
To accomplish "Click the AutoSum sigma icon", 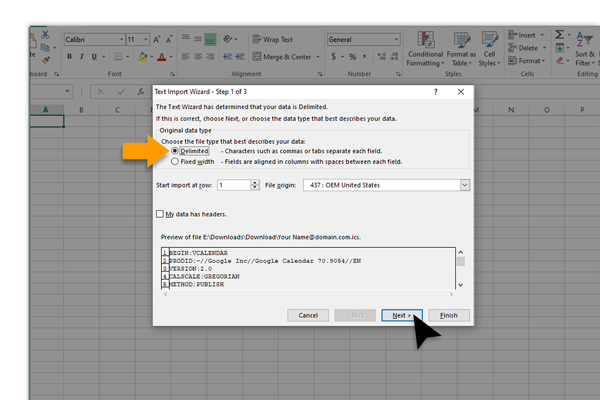I will point(559,35).
